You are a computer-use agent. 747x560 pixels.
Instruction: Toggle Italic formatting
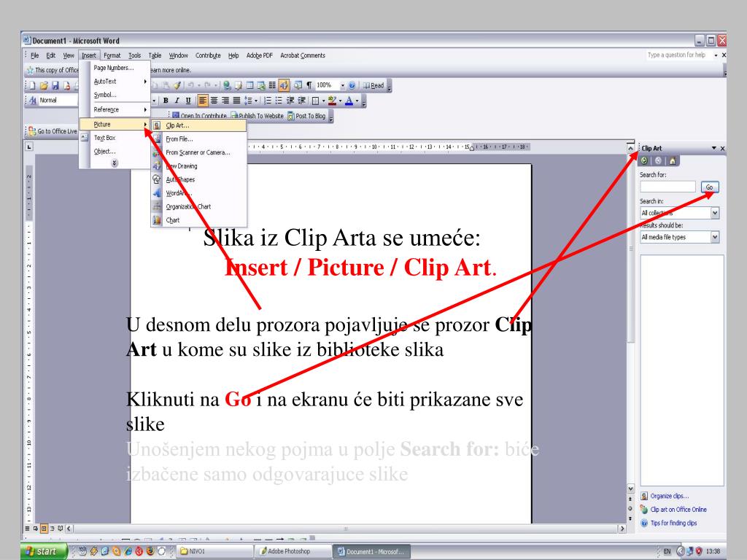[x=177, y=101]
